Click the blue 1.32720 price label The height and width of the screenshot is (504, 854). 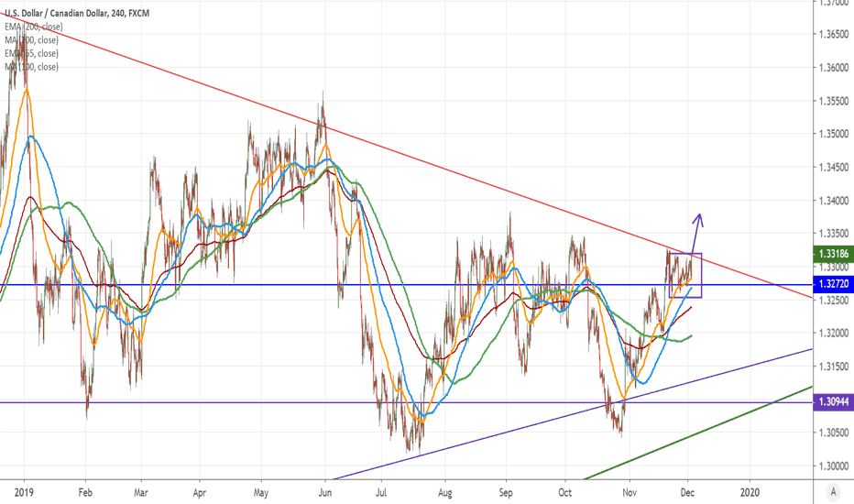pyautogui.click(x=832, y=286)
